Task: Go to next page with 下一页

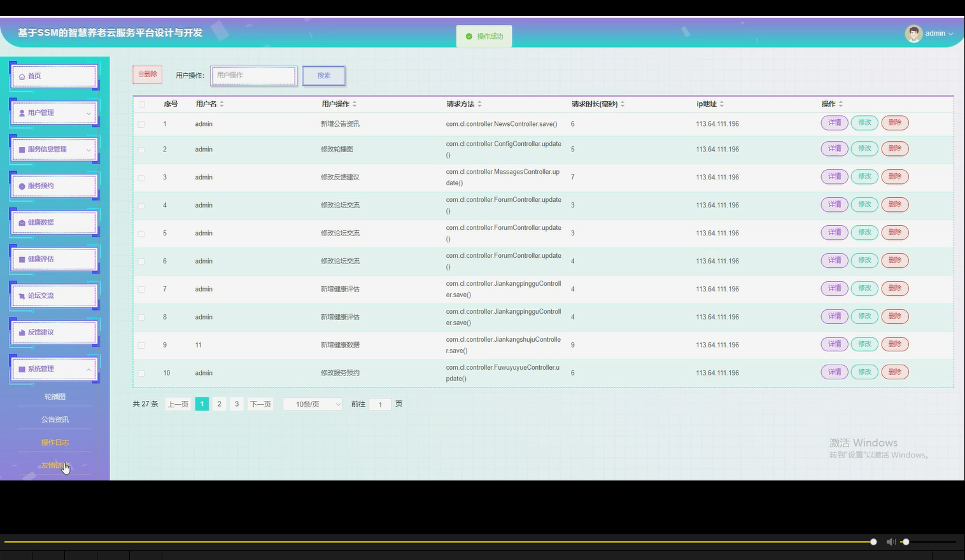Action: point(260,404)
